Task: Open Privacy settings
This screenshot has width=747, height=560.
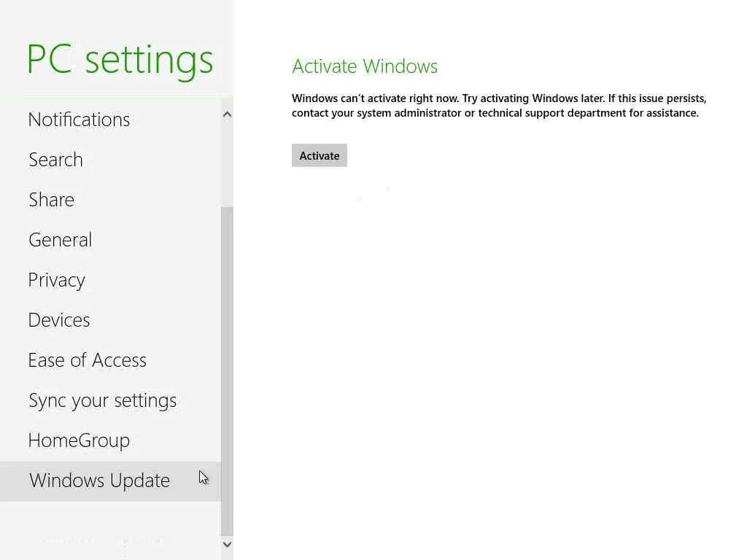Action: [x=111, y=279]
